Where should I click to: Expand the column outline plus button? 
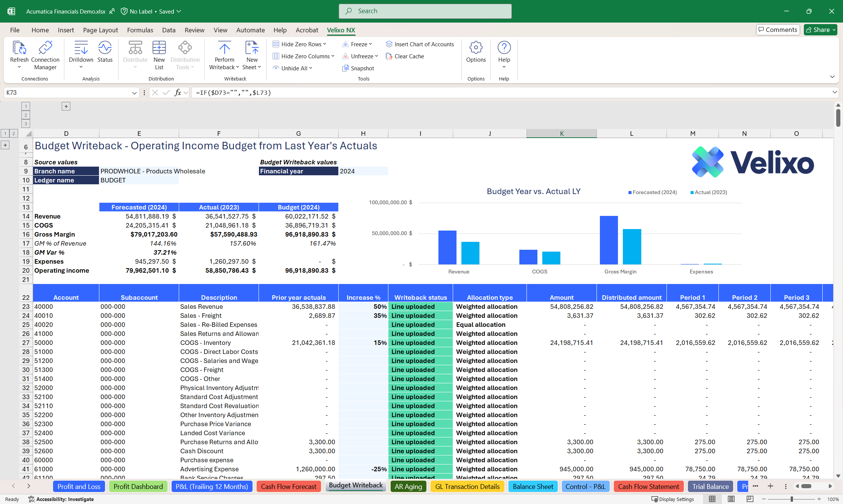pos(66,106)
